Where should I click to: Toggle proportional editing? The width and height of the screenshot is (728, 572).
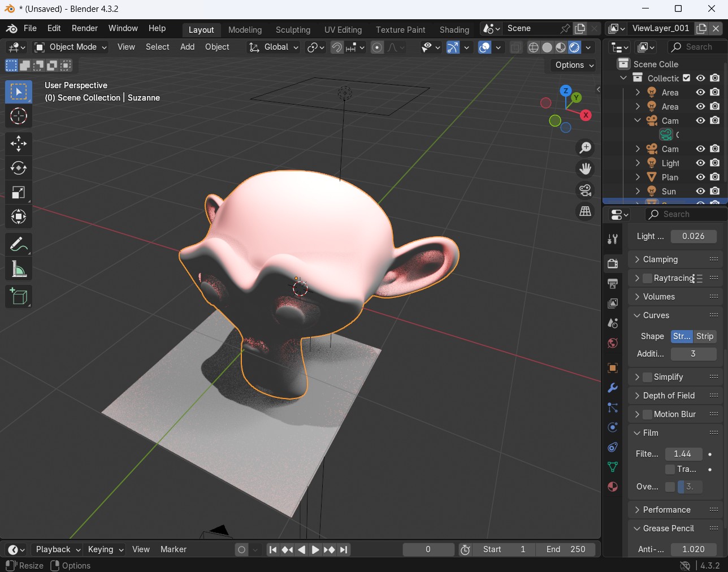pos(378,47)
